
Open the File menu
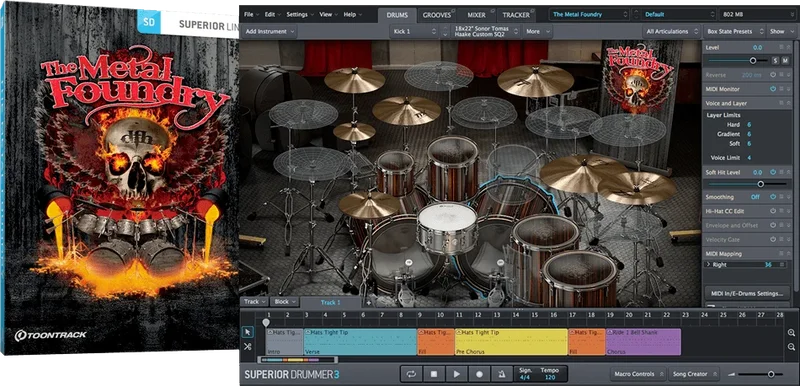[x=251, y=15]
